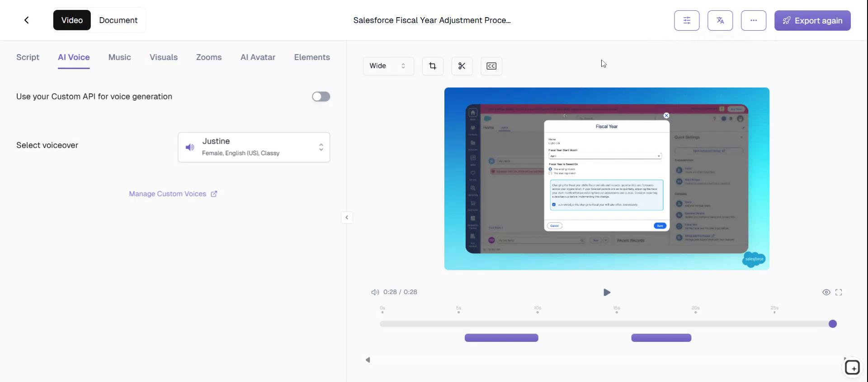Select the second purple timeline segment
Viewport: 868px width, 382px height.
tap(661, 338)
